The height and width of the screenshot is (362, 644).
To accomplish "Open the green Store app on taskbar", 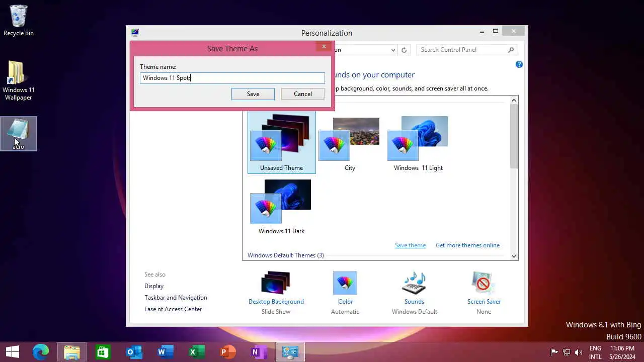I will (x=103, y=352).
